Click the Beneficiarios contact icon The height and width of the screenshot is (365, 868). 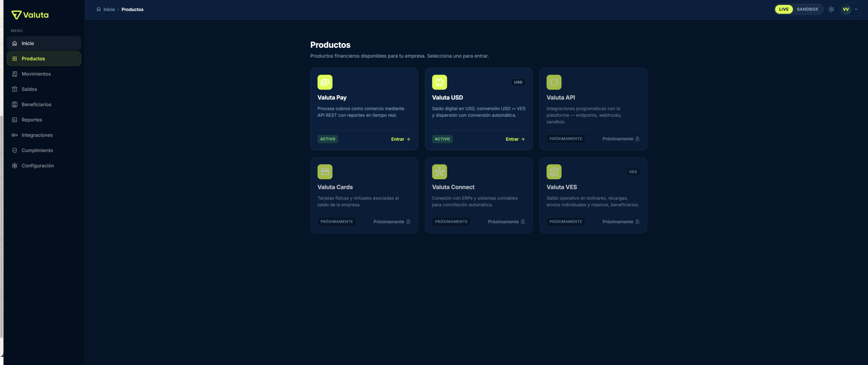coord(15,104)
